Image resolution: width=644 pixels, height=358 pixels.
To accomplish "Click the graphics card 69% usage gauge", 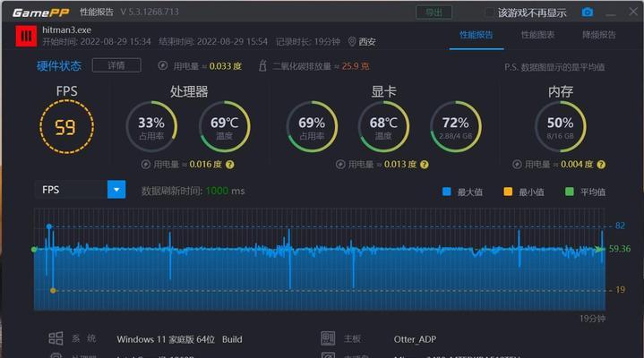I will (x=312, y=126).
